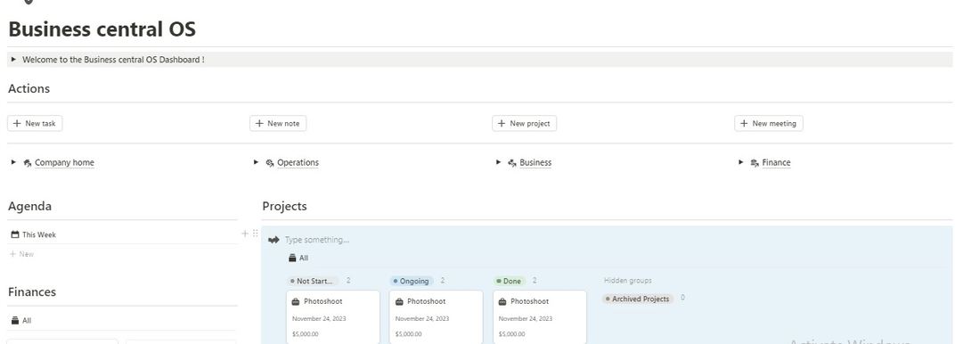The height and width of the screenshot is (344, 980).
Task: Click the $5,000.00 amount on the Not Started card
Action: 305,334
